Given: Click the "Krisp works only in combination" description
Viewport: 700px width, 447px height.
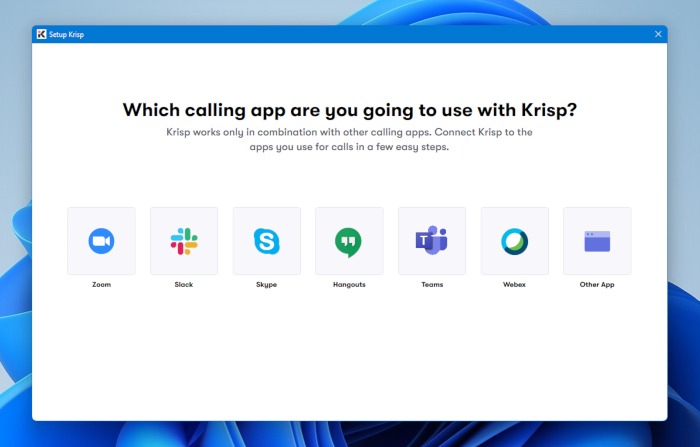Looking at the screenshot, I should (349, 139).
